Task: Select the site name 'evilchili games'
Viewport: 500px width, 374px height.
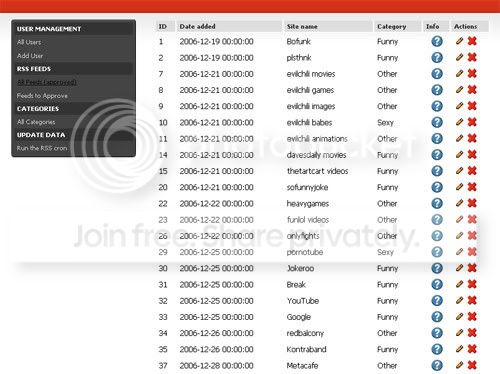Action: [310, 90]
